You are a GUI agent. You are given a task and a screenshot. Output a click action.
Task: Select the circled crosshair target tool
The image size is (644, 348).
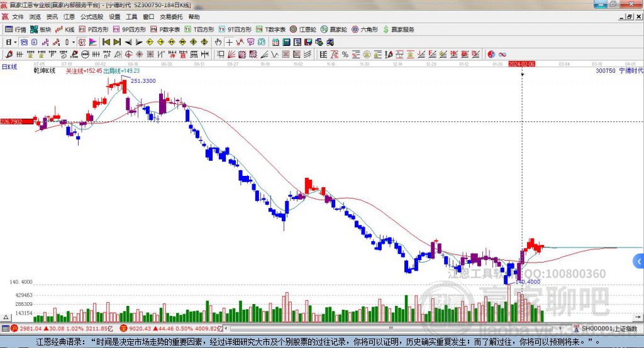click(128, 54)
